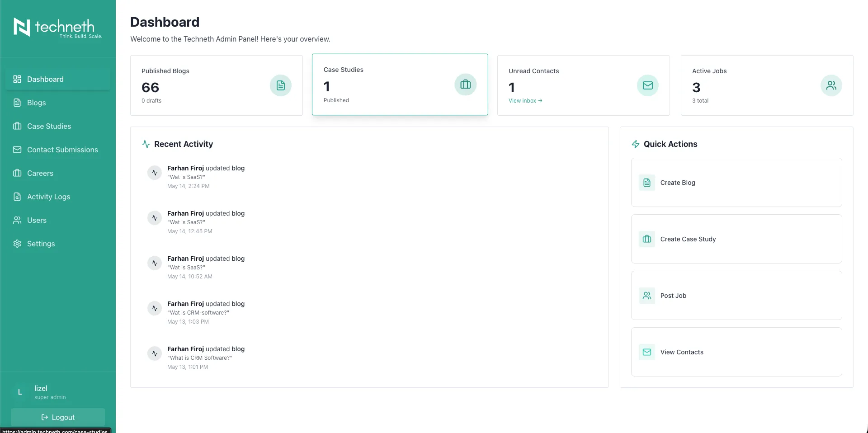Click the Contact Submissions envelope icon
Viewport: 868px width, 433px height.
[17, 150]
